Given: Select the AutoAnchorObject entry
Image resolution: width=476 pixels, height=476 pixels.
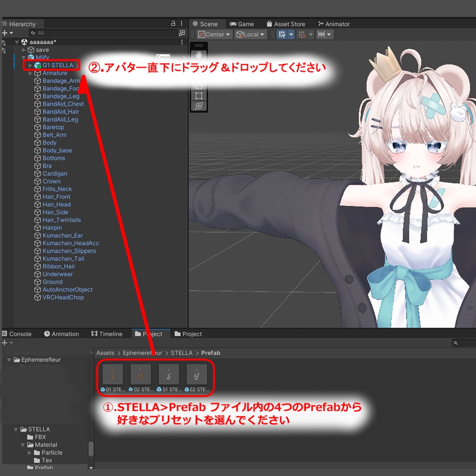Looking at the screenshot, I should point(67,290).
